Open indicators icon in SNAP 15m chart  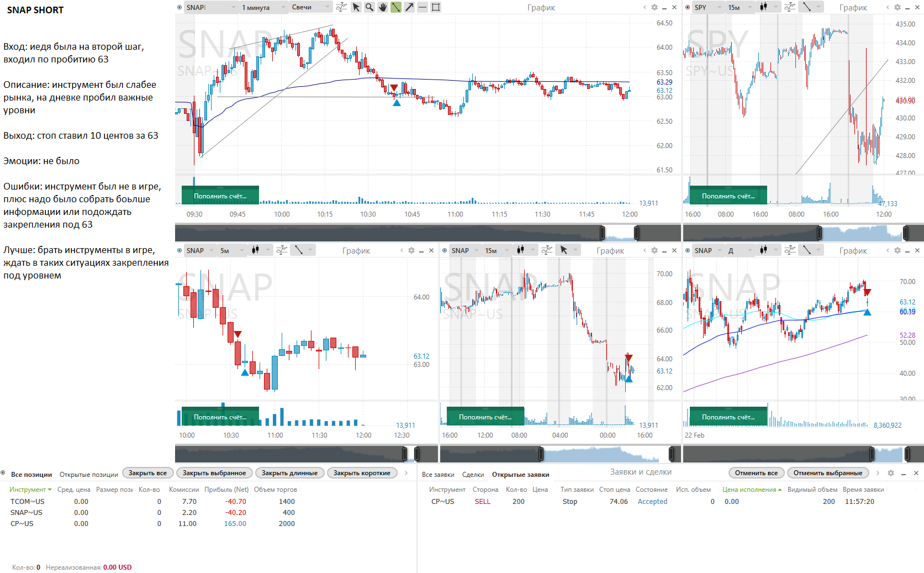pos(547,250)
